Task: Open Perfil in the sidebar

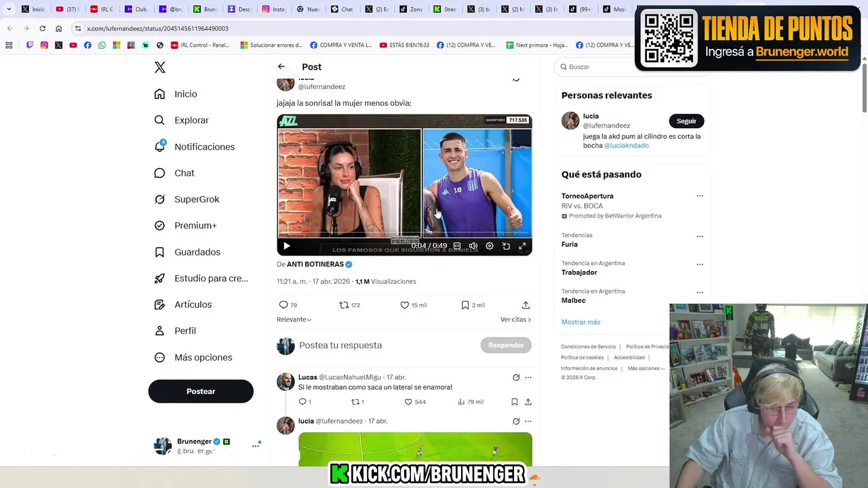Action: 175,331
